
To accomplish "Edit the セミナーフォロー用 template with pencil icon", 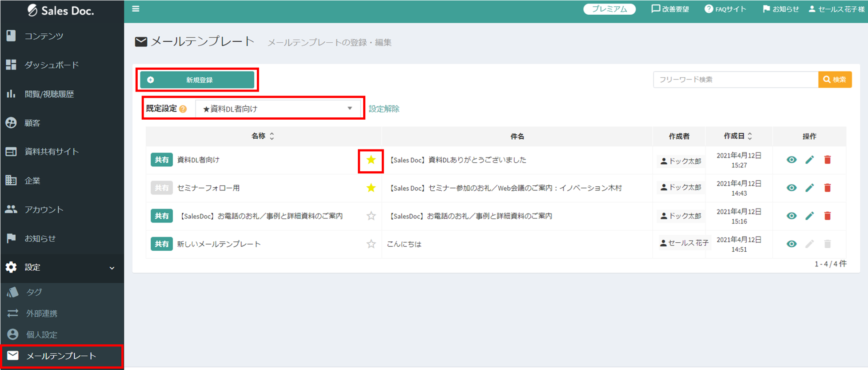I will pyautogui.click(x=809, y=188).
